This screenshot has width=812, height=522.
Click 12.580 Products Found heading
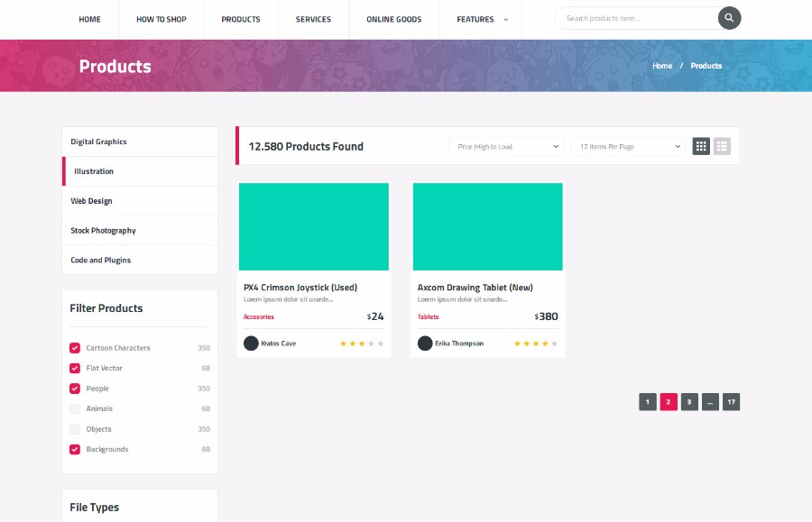pos(306,146)
